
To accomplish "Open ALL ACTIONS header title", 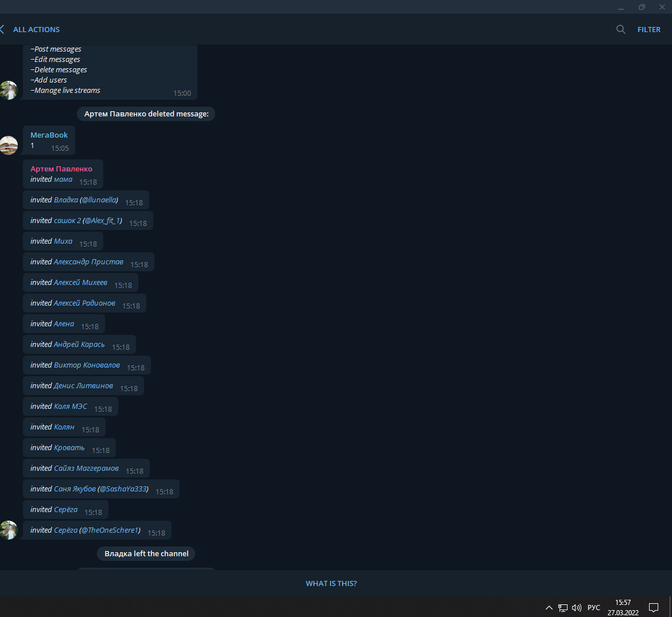I will point(36,30).
